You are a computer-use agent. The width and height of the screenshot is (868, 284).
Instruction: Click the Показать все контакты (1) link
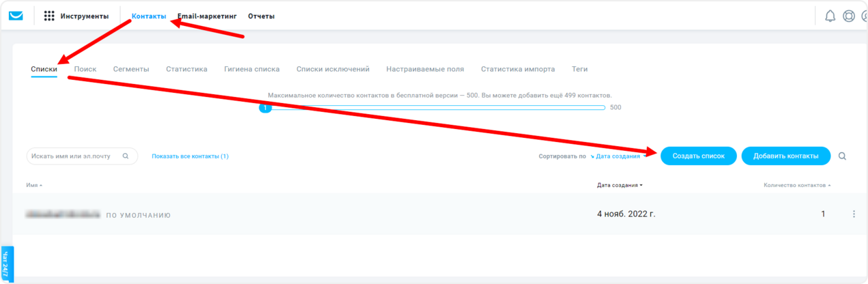click(x=190, y=156)
